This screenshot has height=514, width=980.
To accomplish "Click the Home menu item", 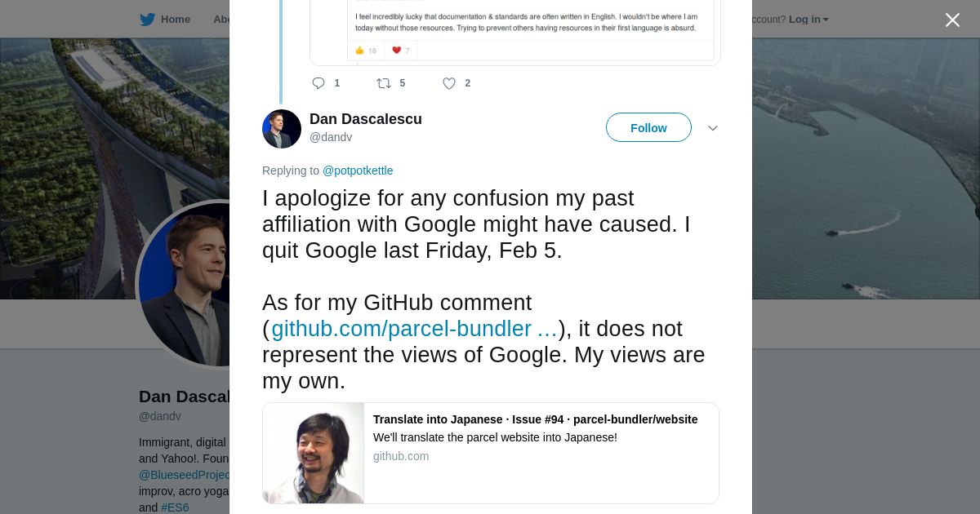I will coord(175,20).
